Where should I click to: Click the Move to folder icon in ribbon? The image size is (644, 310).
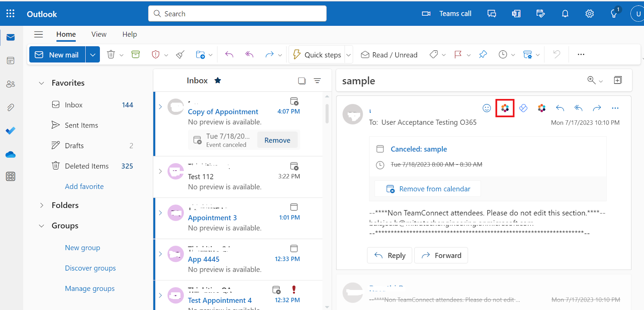point(200,54)
